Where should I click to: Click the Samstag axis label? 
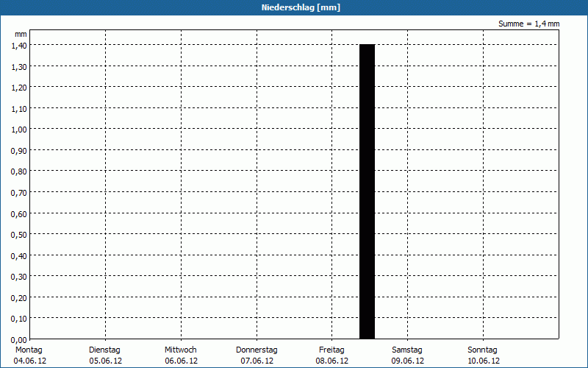(407, 350)
